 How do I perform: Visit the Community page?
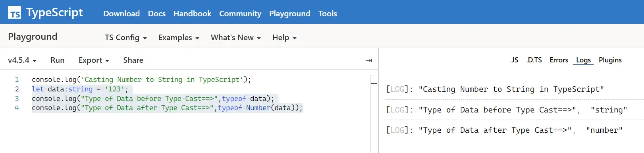coord(240,14)
